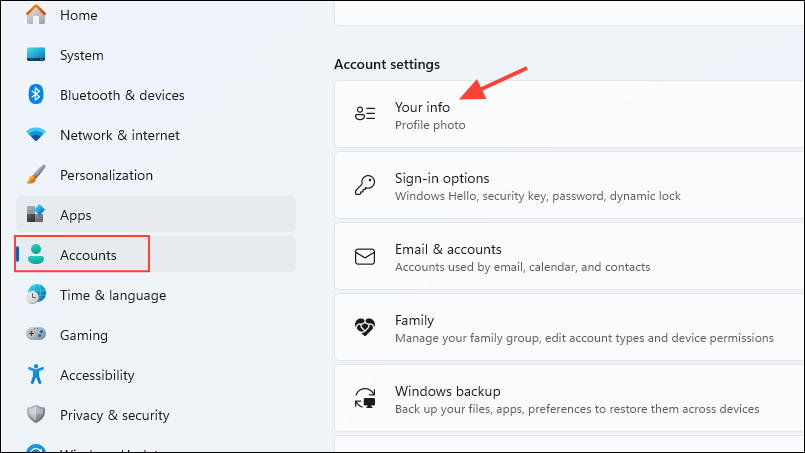
Task: Select Apps in the sidebar
Action: (x=156, y=214)
